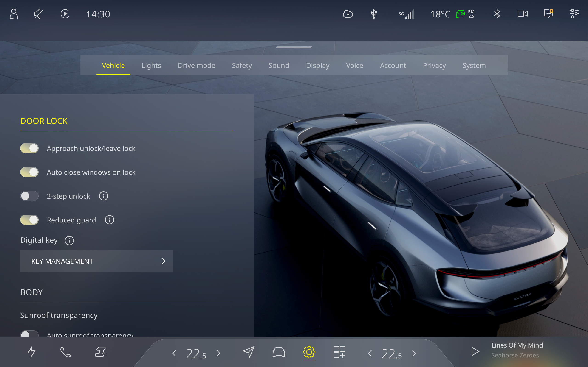Open notifications from the message icon

[x=548, y=14]
